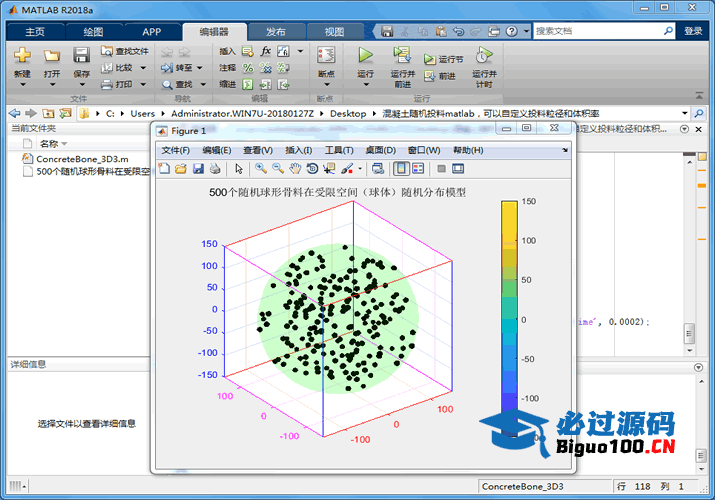Toggle the Zoom Out tool in Figure 1
The height and width of the screenshot is (500, 715).
[278, 169]
